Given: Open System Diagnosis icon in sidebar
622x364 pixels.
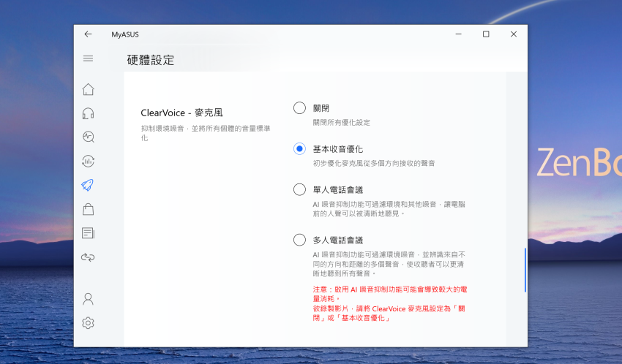Looking at the screenshot, I should click(x=88, y=137).
